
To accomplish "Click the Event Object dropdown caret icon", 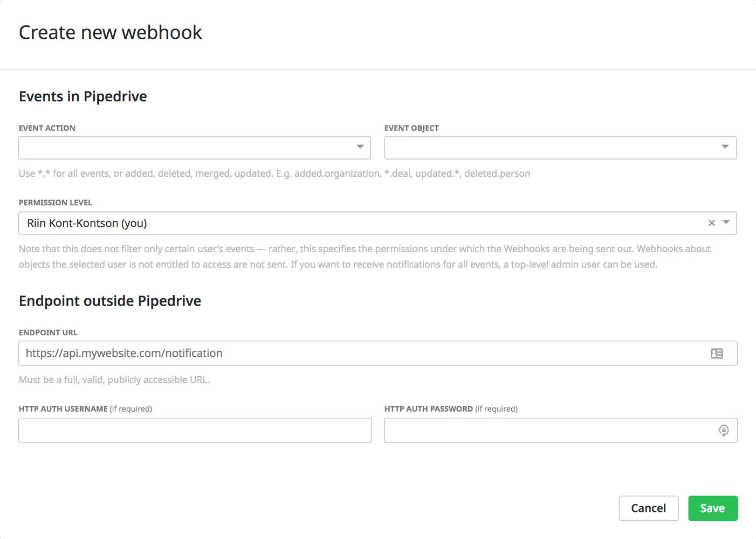I will click(725, 147).
